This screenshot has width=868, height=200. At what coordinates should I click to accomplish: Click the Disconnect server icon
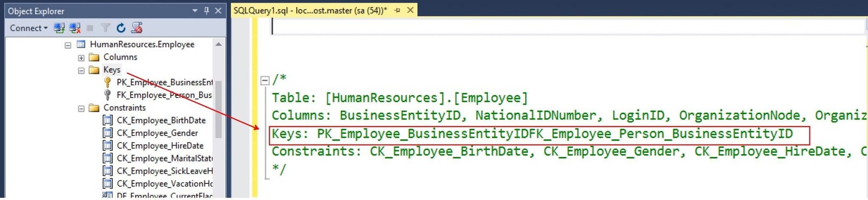pos(75,28)
